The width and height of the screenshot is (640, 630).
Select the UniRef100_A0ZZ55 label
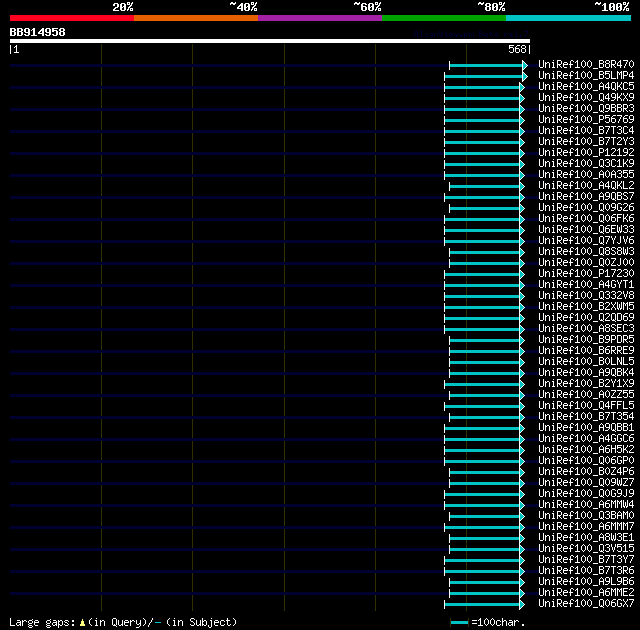(586, 395)
